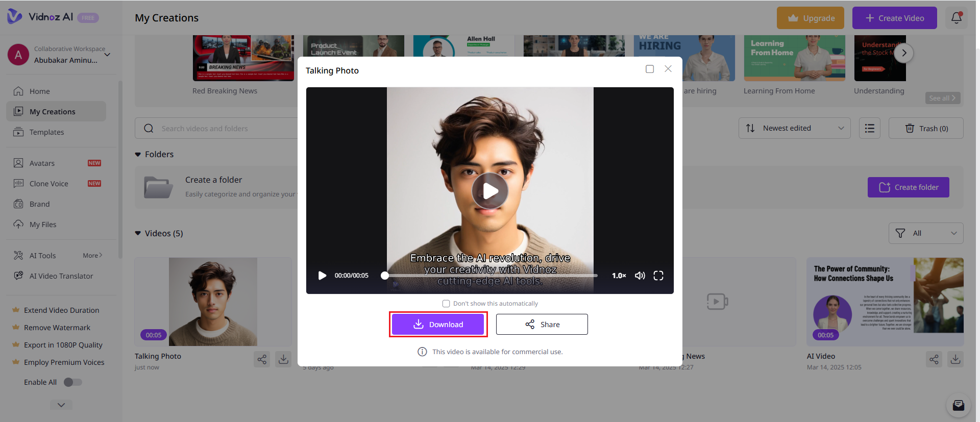Collapse the Folders section
The image size is (980, 422).
tap(138, 154)
